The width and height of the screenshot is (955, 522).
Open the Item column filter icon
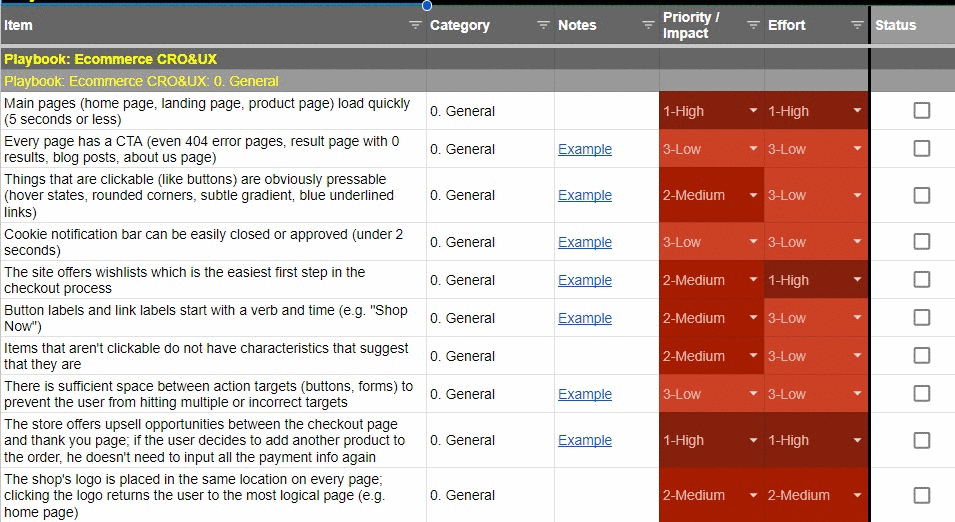(415, 25)
